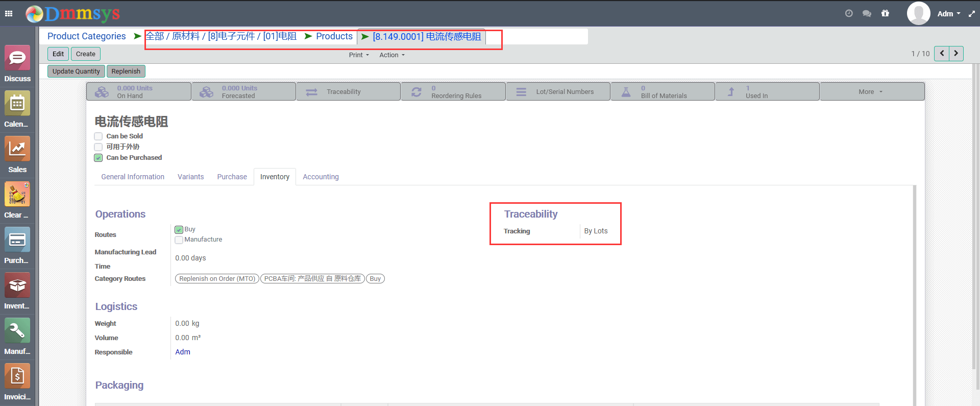
Task: Open the On Hand units stat button
Action: click(x=139, y=91)
